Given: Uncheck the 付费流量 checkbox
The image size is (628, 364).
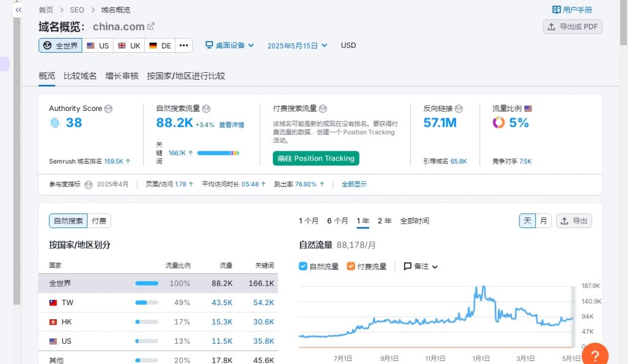Looking at the screenshot, I should (351, 267).
